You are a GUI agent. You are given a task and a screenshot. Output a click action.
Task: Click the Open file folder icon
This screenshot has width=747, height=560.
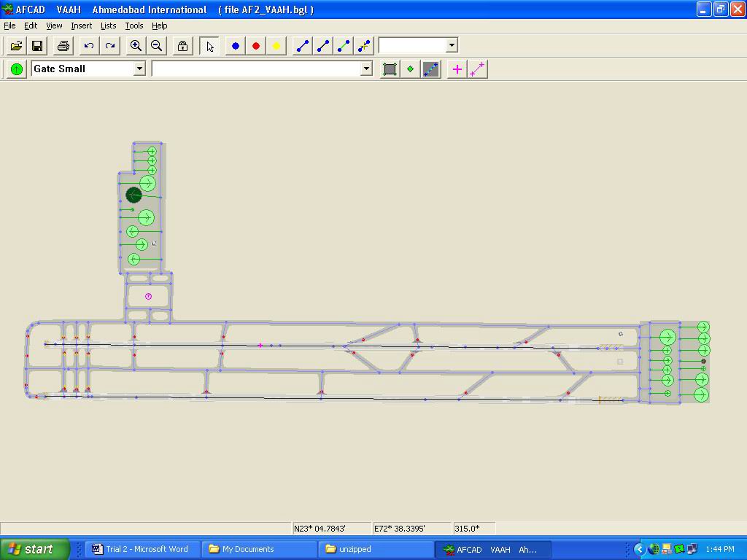(16, 46)
